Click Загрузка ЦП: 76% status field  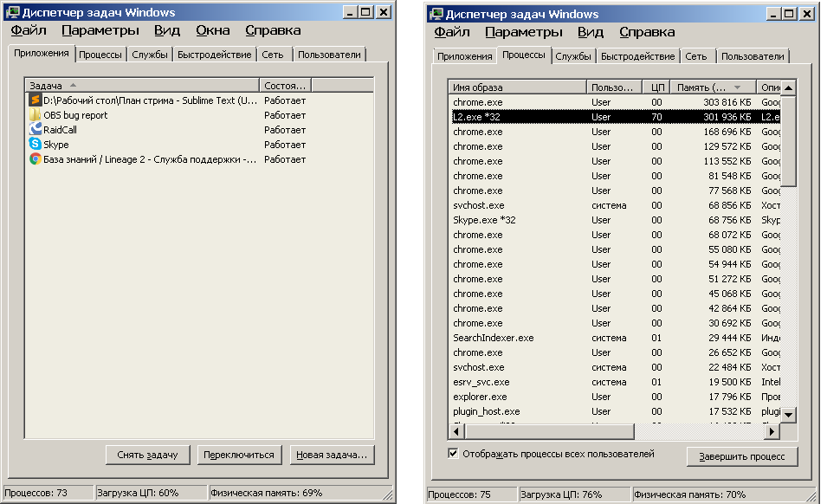[574, 494]
